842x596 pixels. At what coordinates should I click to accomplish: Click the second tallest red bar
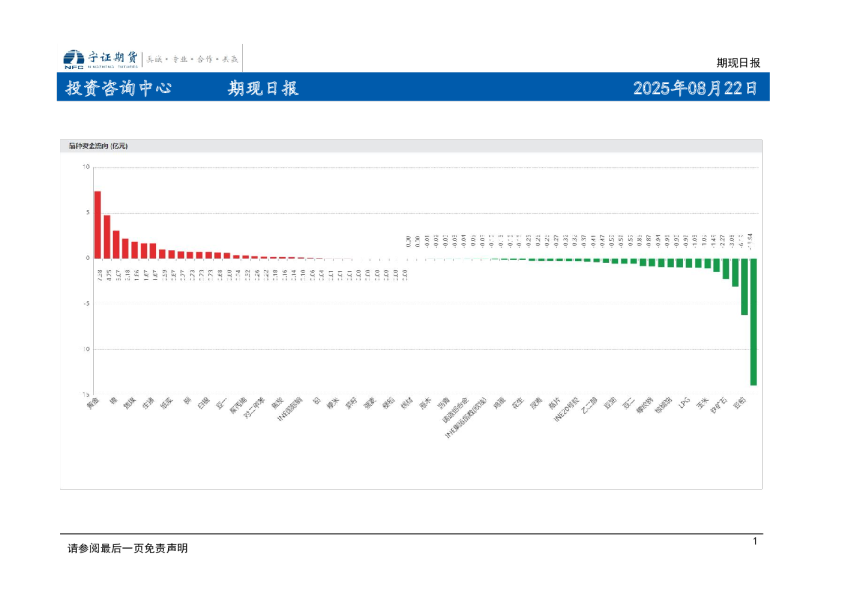[x=107, y=236]
